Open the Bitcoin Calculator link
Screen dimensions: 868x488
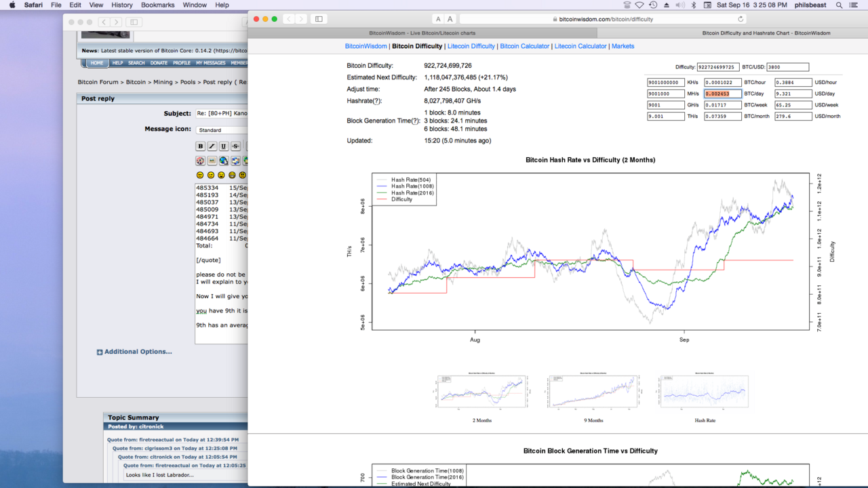pos(525,46)
